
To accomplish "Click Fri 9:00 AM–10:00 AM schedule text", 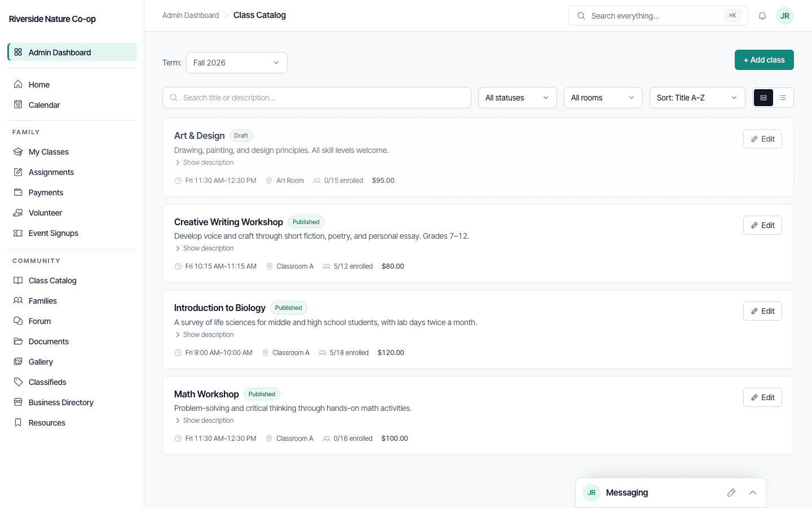I will click(x=219, y=353).
